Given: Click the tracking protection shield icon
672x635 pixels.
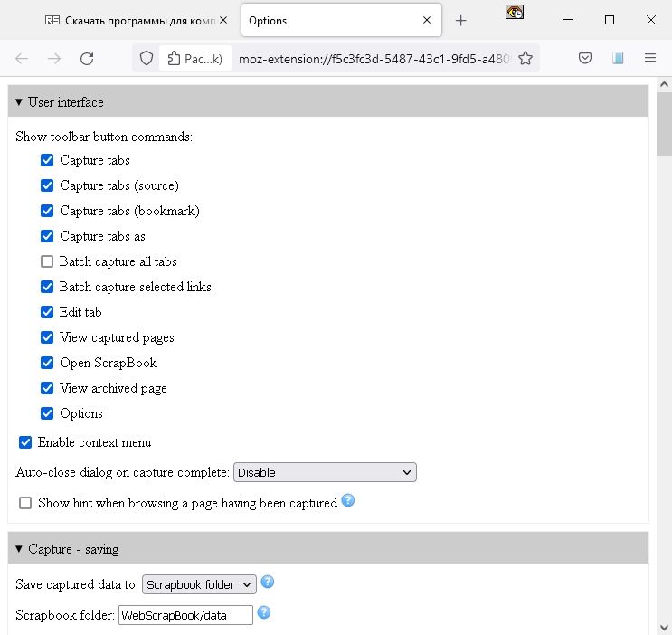Looking at the screenshot, I should [146, 59].
